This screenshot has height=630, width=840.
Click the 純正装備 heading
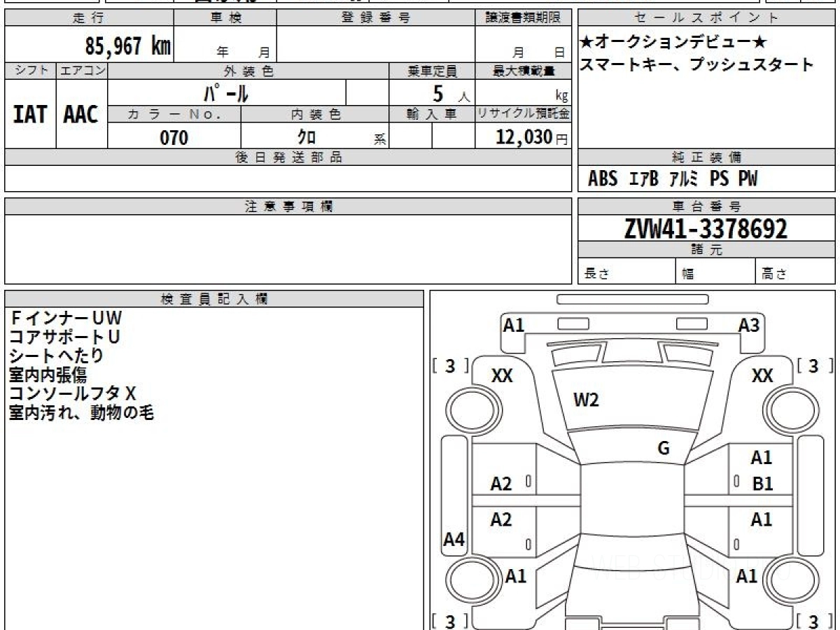coord(707,157)
